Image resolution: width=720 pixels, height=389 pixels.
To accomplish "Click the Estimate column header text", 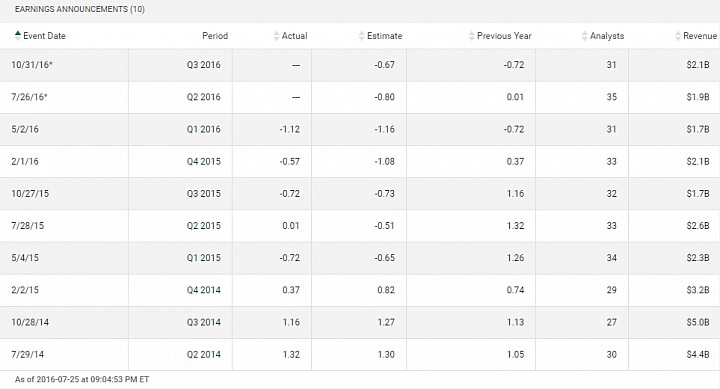I will [x=385, y=36].
